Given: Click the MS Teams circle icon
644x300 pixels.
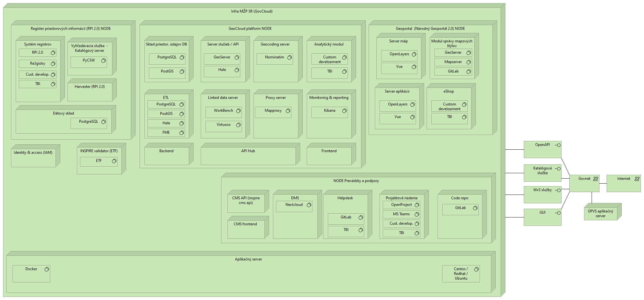Looking at the screenshot, I should coord(417,214).
